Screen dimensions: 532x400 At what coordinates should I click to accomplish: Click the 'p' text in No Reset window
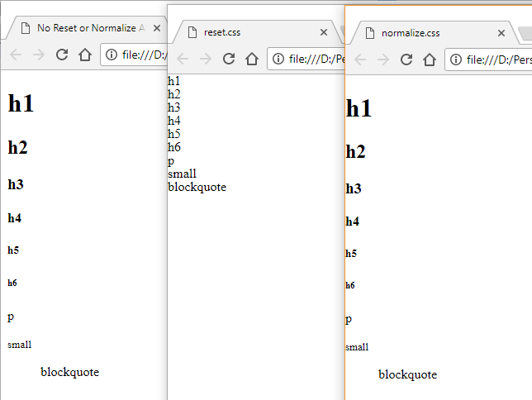(11, 317)
